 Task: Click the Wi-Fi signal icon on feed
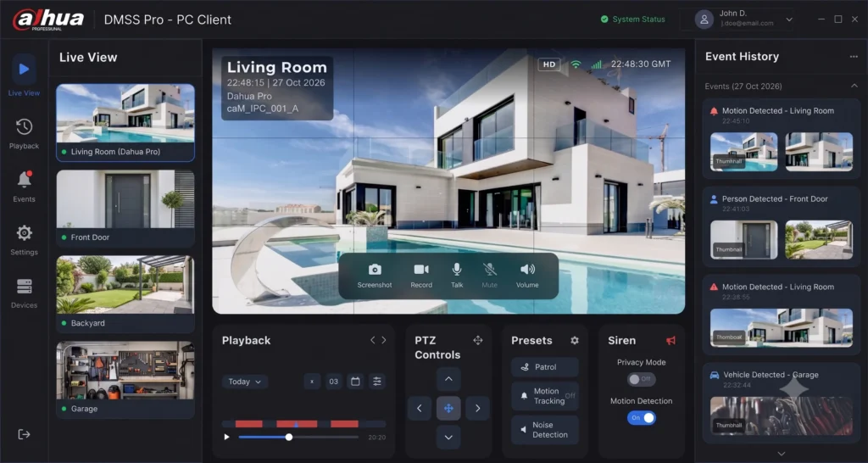click(576, 64)
